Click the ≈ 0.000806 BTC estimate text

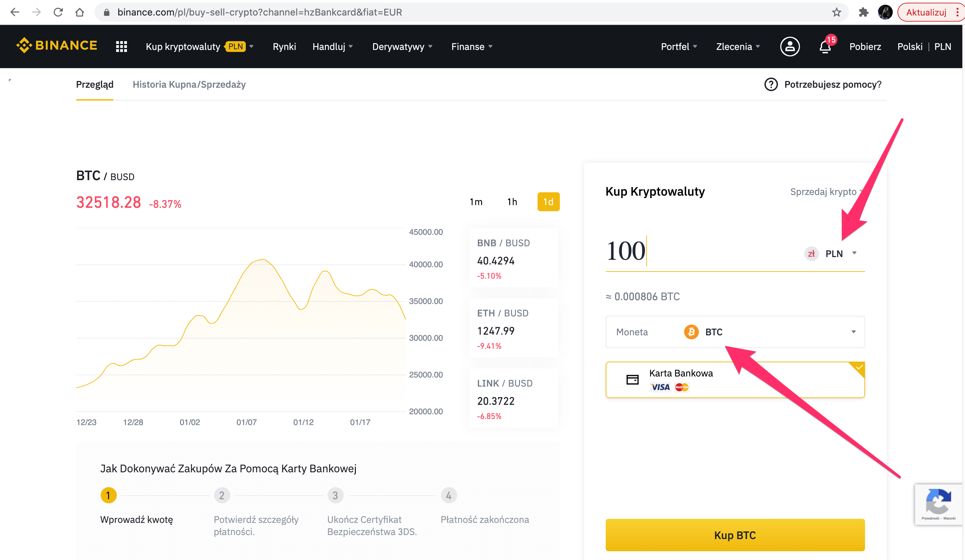[x=643, y=297]
